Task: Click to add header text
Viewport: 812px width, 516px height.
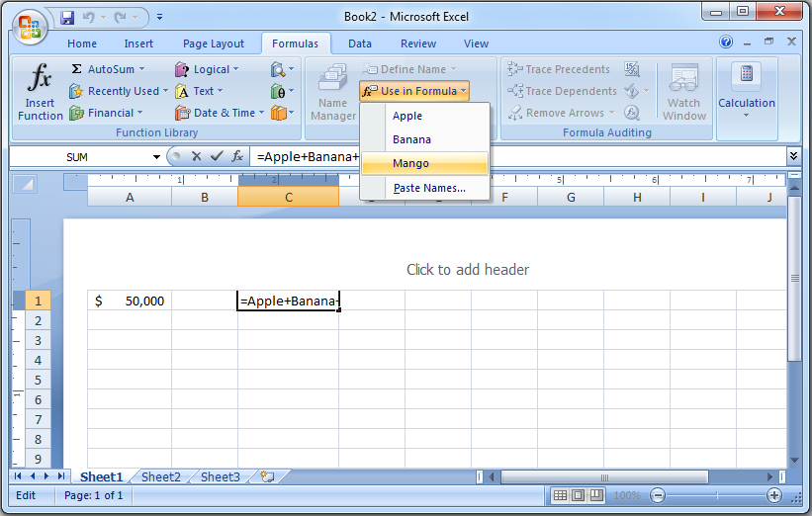Action: [x=468, y=270]
